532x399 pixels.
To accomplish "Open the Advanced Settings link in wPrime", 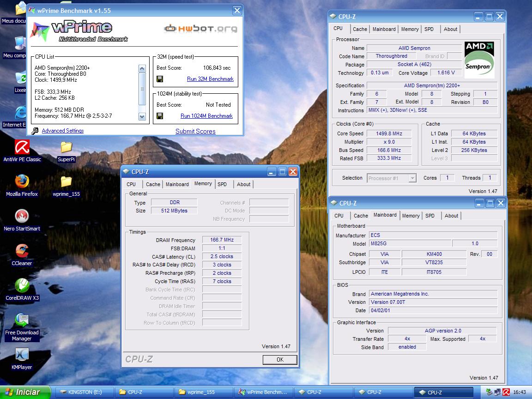I will [63, 131].
